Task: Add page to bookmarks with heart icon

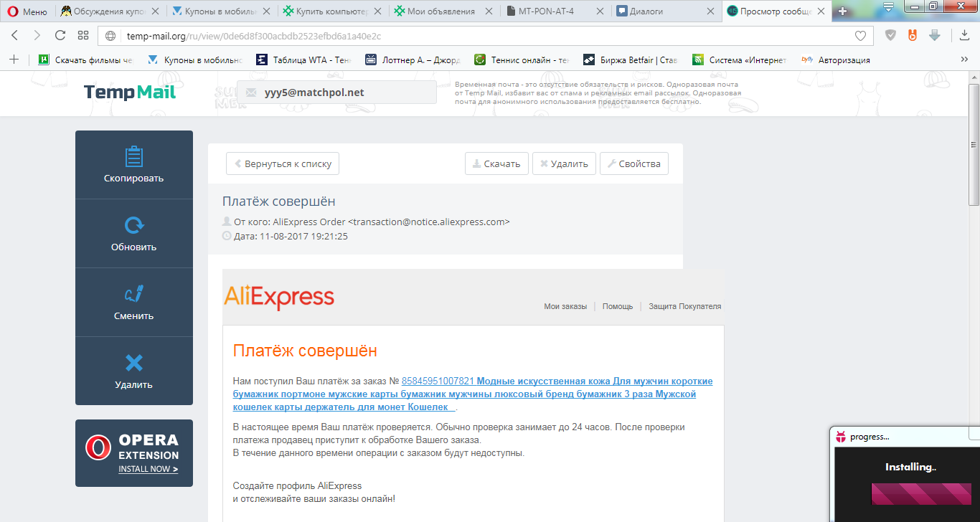Action: [860, 36]
